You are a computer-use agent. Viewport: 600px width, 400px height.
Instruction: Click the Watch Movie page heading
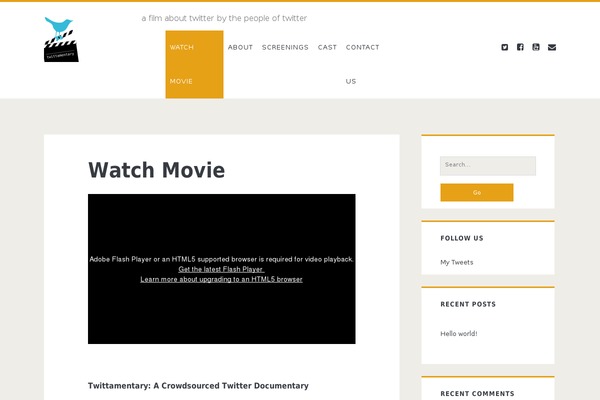(x=157, y=170)
